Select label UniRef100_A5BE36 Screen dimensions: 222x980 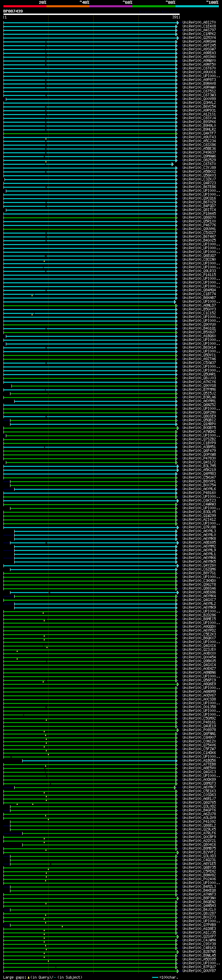point(199,149)
